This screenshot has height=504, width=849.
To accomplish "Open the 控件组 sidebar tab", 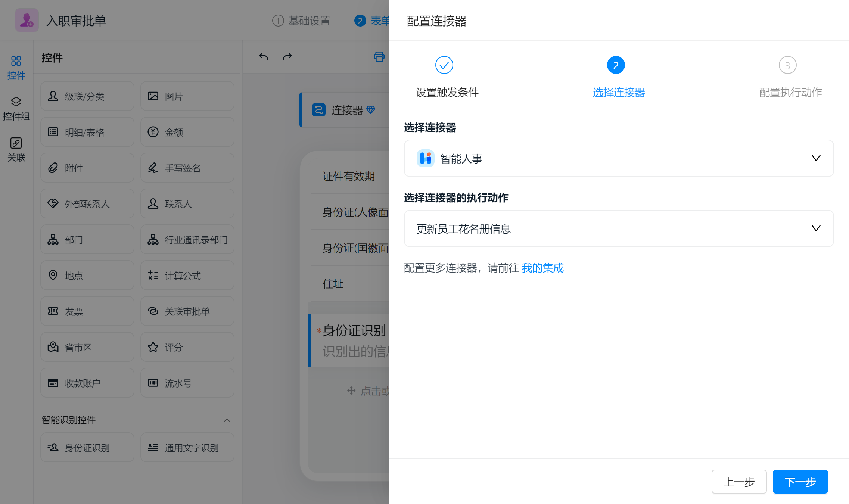I will click(16, 109).
